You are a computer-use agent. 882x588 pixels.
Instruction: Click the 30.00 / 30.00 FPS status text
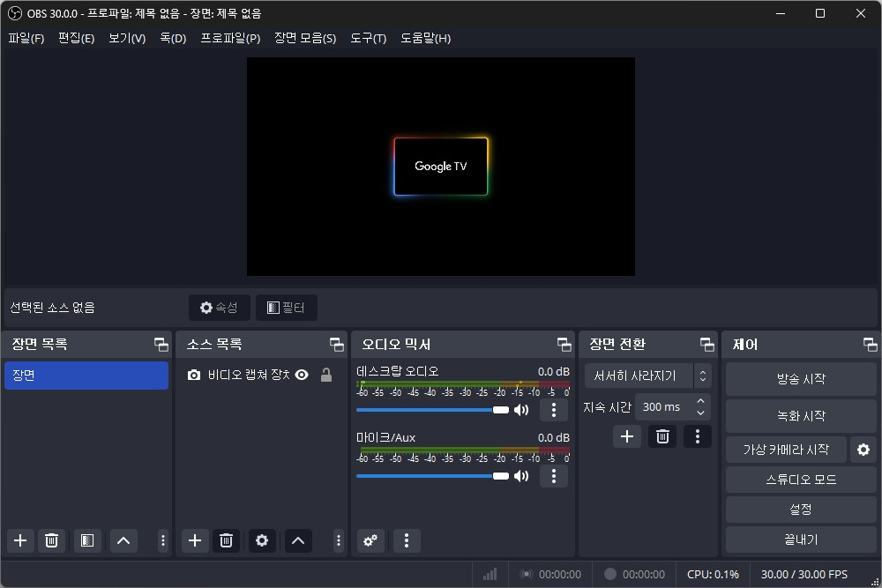804,574
